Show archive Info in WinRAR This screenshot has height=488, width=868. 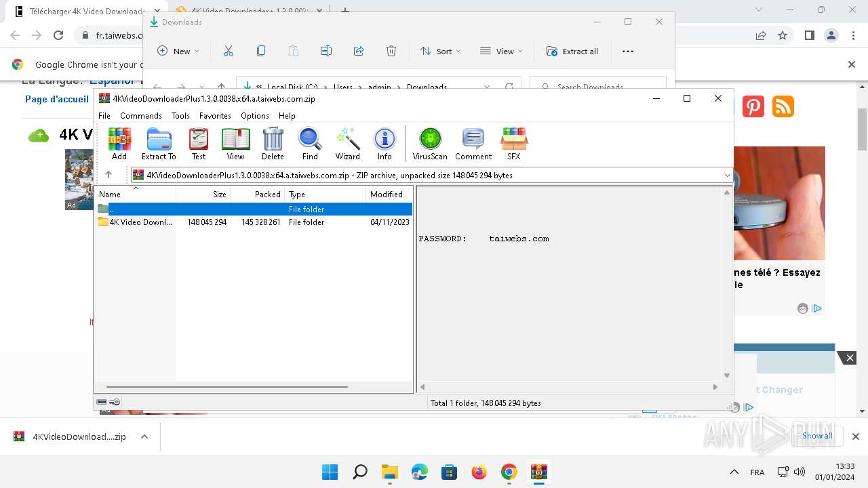pyautogui.click(x=384, y=144)
